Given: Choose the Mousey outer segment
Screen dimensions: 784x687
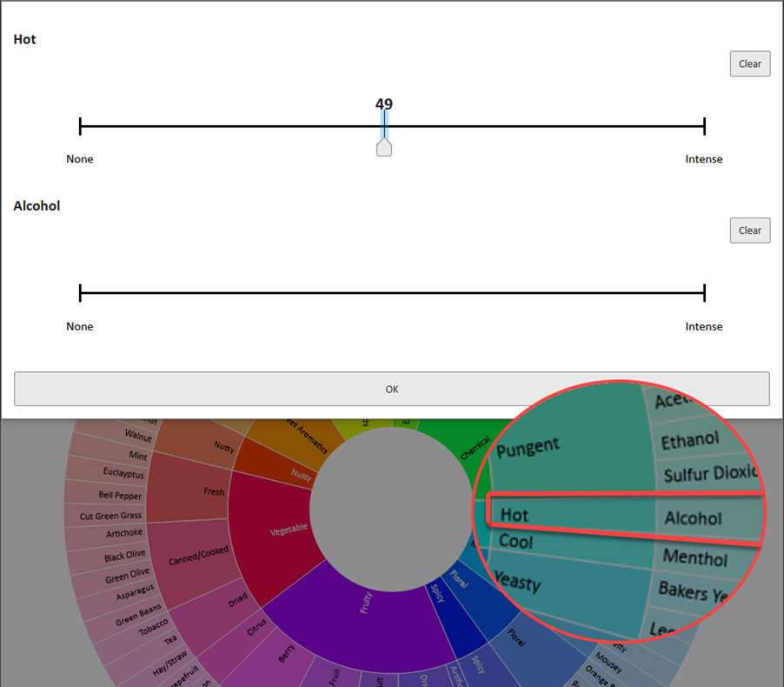Looking at the screenshot, I should 608,662.
